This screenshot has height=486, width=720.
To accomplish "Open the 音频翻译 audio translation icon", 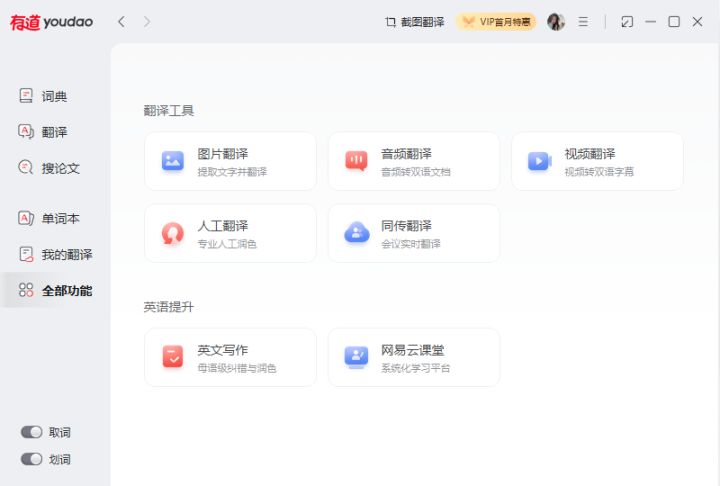I will point(356,161).
